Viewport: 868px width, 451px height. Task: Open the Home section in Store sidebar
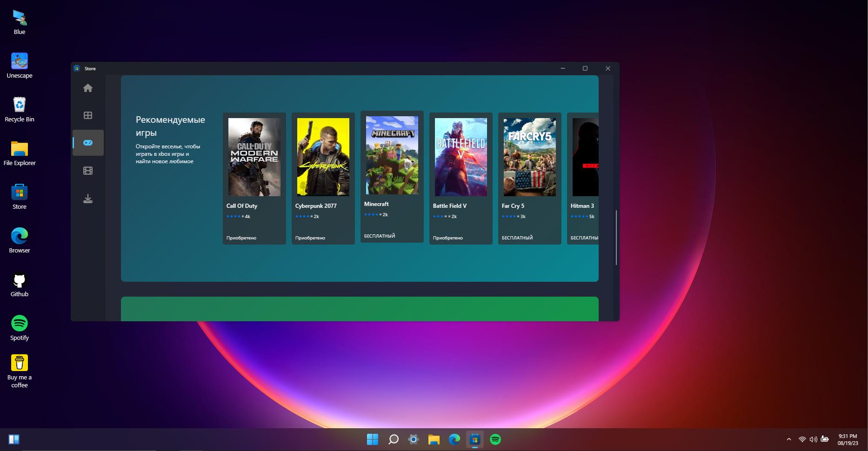[x=88, y=88]
